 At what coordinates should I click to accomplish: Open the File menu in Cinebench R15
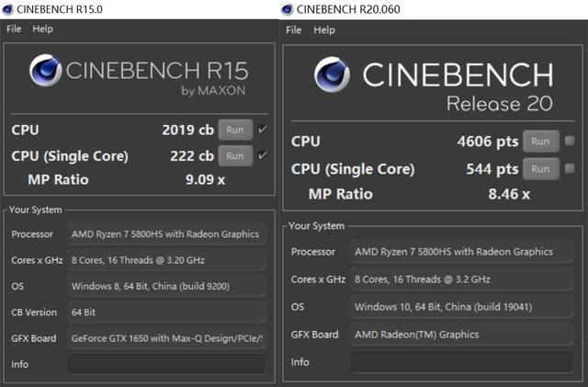14,28
